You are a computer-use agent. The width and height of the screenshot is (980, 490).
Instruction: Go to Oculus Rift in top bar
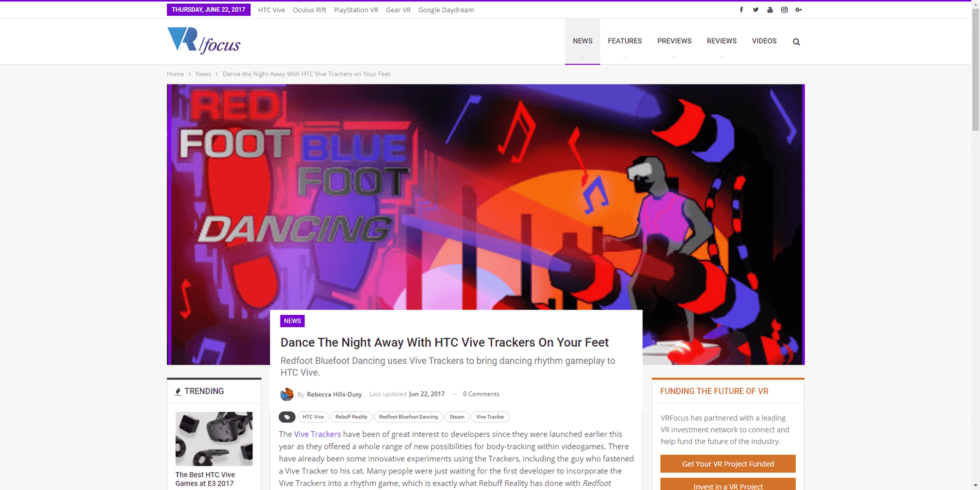pyautogui.click(x=309, y=10)
